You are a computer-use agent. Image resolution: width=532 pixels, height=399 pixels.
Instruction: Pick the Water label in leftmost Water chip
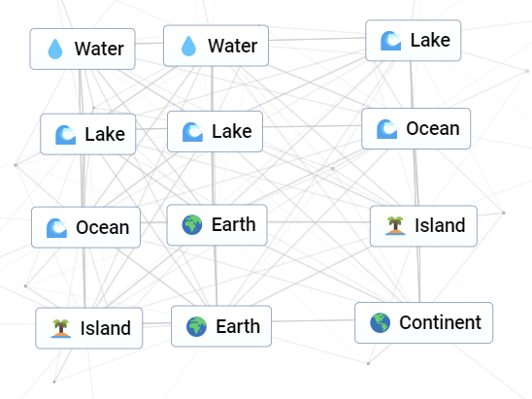[99, 49]
